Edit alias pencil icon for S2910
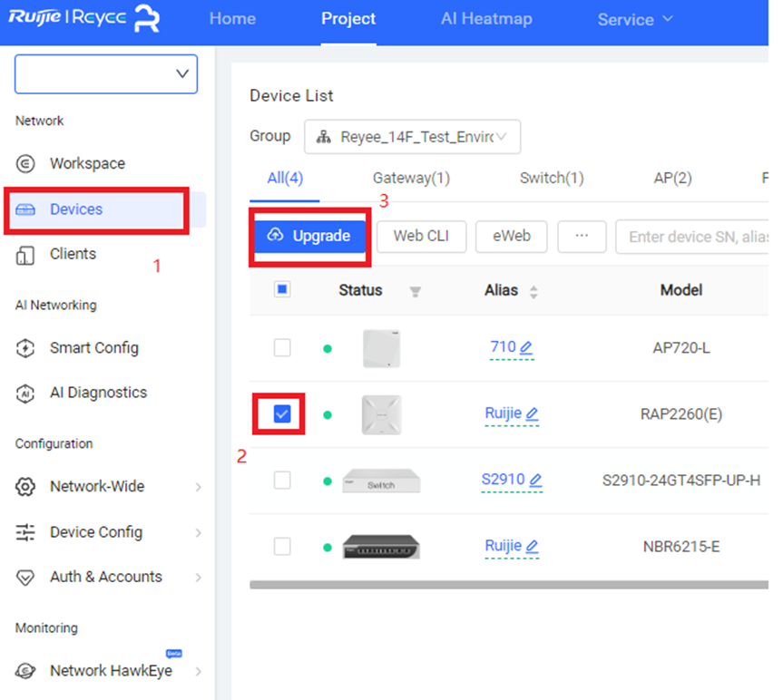This screenshot has height=700, width=783. point(535,480)
